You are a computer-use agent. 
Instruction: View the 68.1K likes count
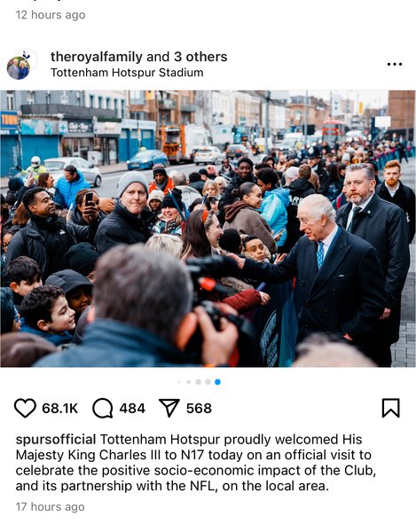59,408
